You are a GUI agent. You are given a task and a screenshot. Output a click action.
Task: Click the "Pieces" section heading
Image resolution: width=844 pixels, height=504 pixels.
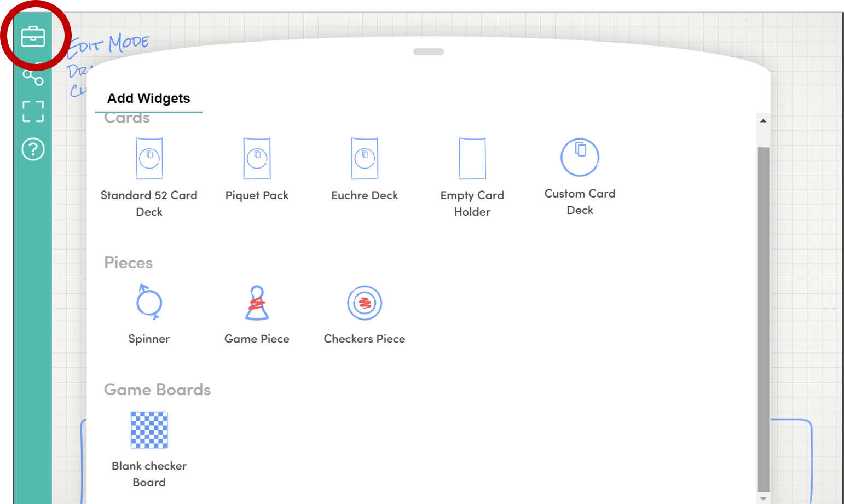(x=128, y=263)
